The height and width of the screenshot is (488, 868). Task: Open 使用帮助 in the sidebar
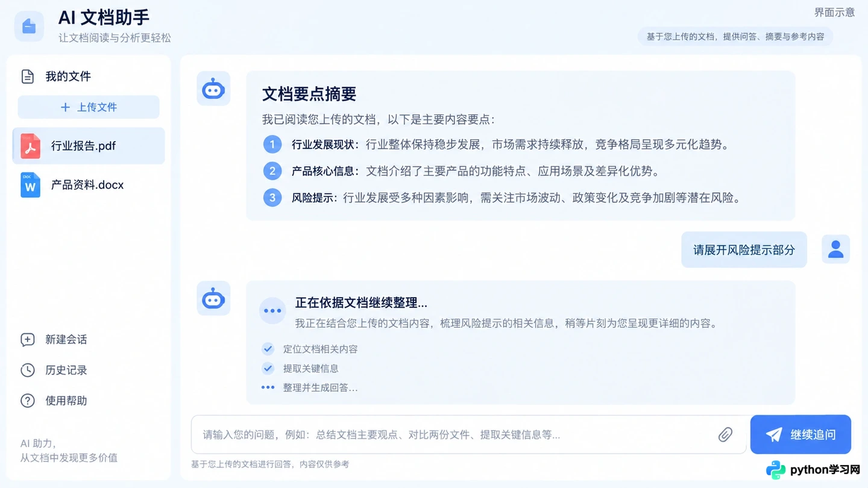(54, 401)
